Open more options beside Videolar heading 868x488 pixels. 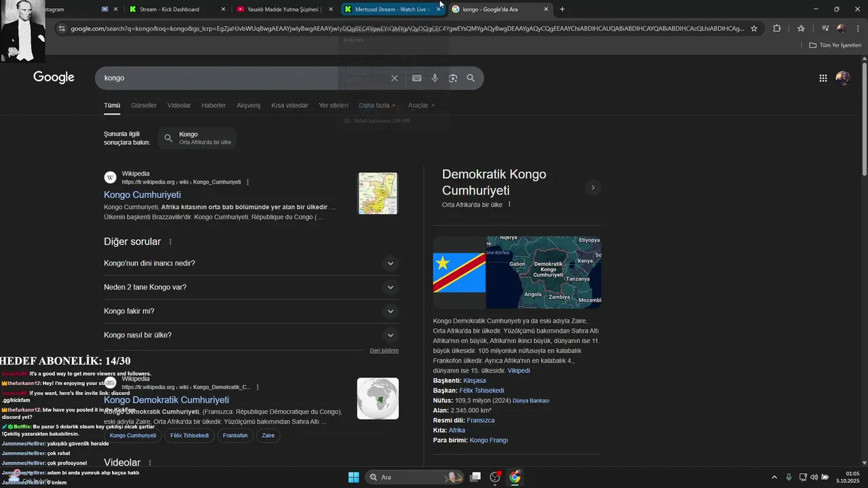click(x=150, y=463)
